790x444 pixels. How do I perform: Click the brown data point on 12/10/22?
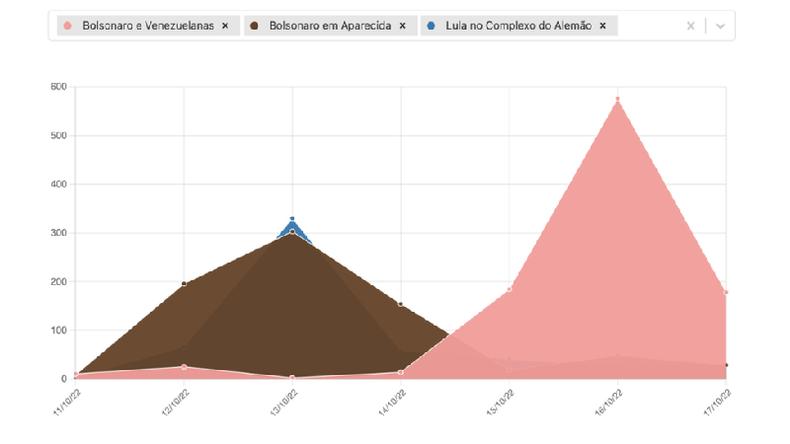[184, 284]
